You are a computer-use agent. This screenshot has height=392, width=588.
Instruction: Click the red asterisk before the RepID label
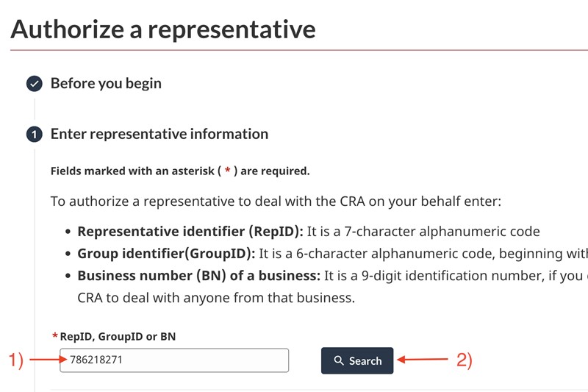pyautogui.click(x=55, y=337)
